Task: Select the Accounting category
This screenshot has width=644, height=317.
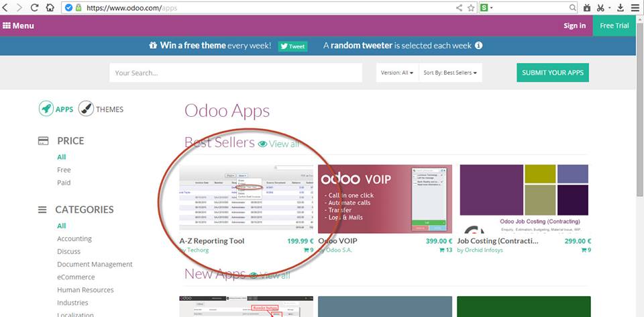Action: [x=74, y=238]
